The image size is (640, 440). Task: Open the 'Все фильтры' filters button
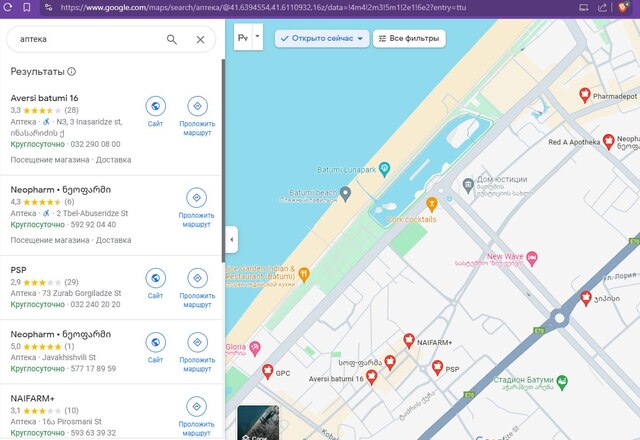point(409,38)
